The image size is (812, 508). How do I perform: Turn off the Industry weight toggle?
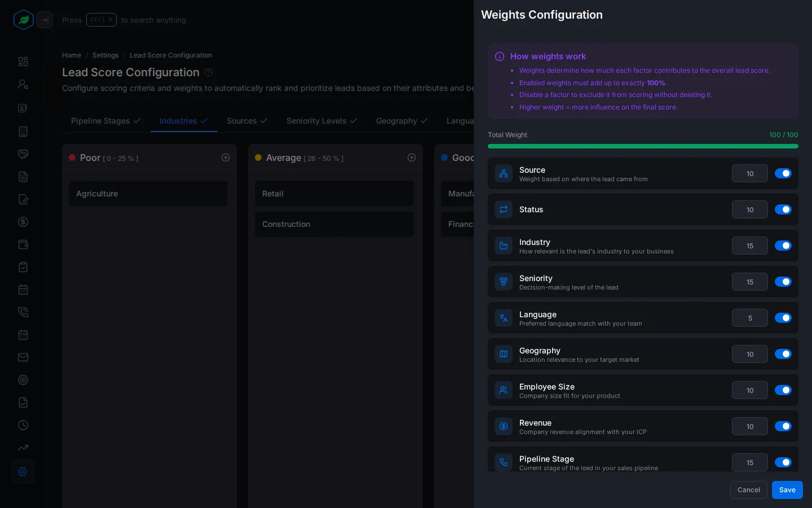[x=783, y=246]
